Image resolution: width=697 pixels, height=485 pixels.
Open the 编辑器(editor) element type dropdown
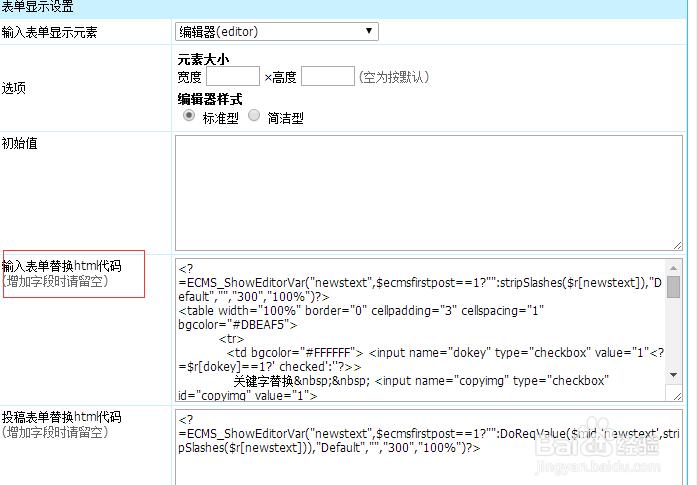[x=276, y=32]
